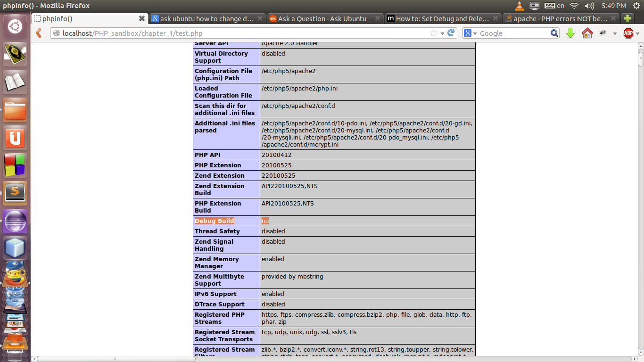Image resolution: width=644 pixels, height=362 pixels.
Task: Expand the Adblock Plus dropdown arrow
Action: point(638,33)
